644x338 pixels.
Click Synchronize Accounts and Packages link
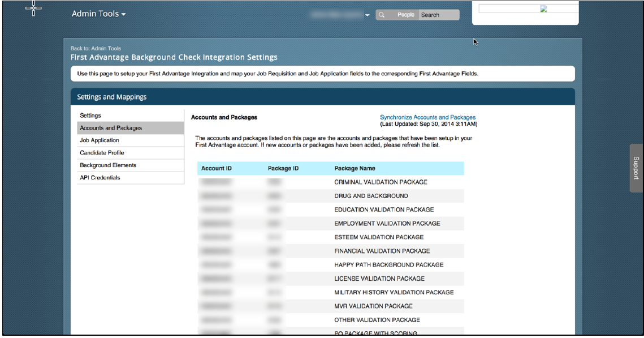point(427,117)
